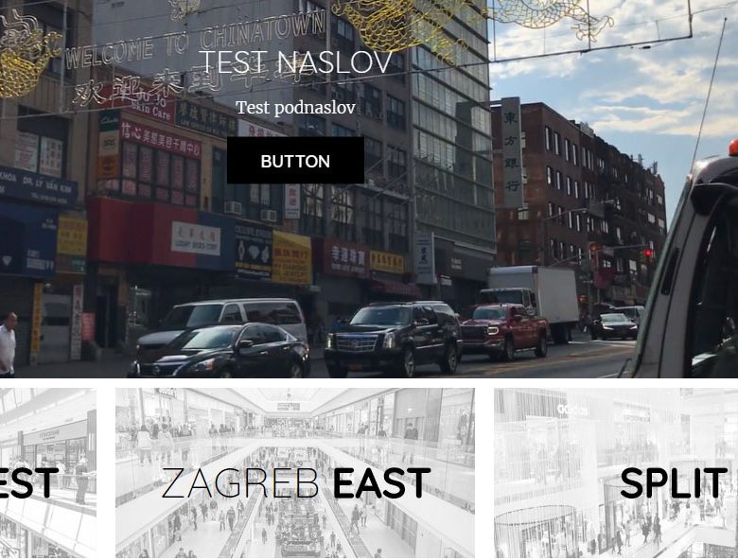This screenshot has height=560, width=738.
Task: Click the bold SPLIT title
Action: pyautogui.click(x=674, y=482)
